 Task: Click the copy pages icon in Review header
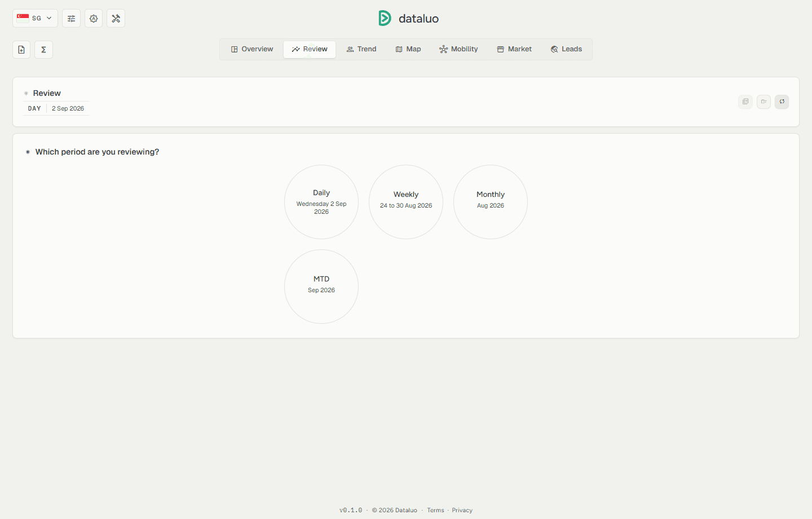(745, 102)
